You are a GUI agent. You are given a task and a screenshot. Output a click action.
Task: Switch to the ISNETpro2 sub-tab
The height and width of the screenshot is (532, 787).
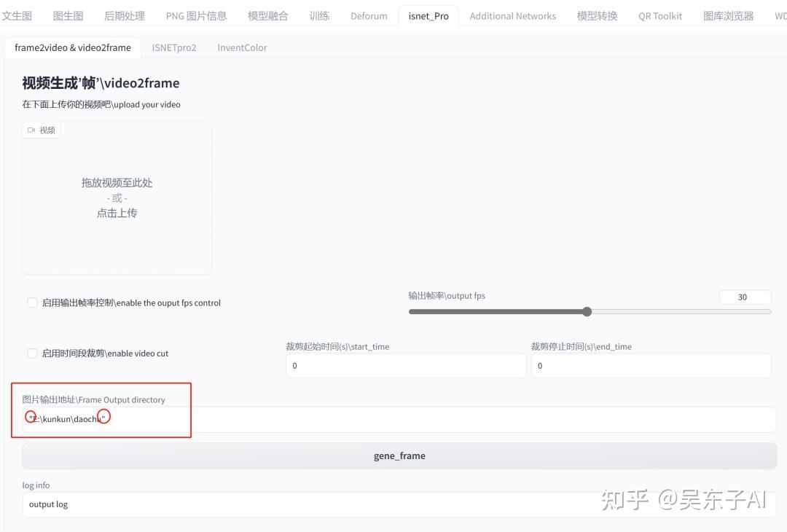click(174, 47)
